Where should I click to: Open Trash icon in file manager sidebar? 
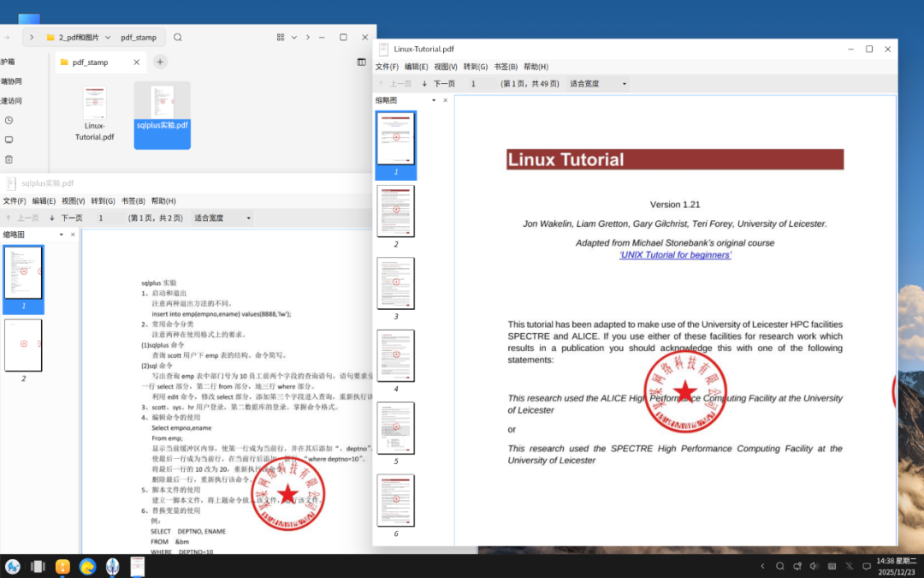(9, 159)
